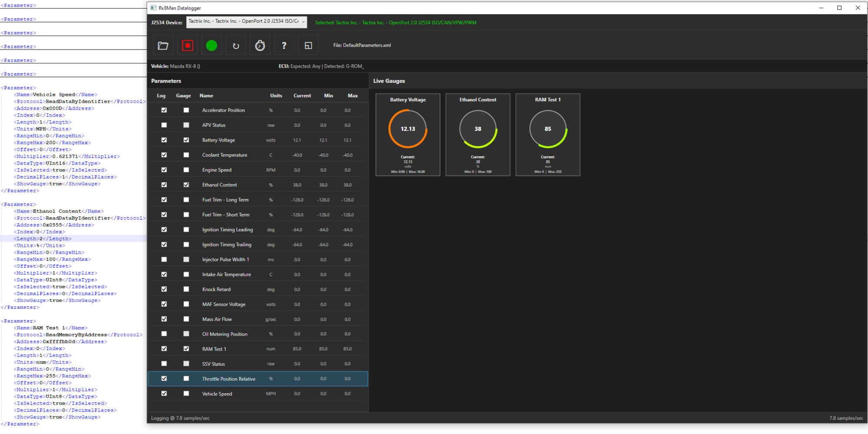Screen dimensions: 868x434
Task: Click the stopwatch timer icon
Action: pos(260,46)
